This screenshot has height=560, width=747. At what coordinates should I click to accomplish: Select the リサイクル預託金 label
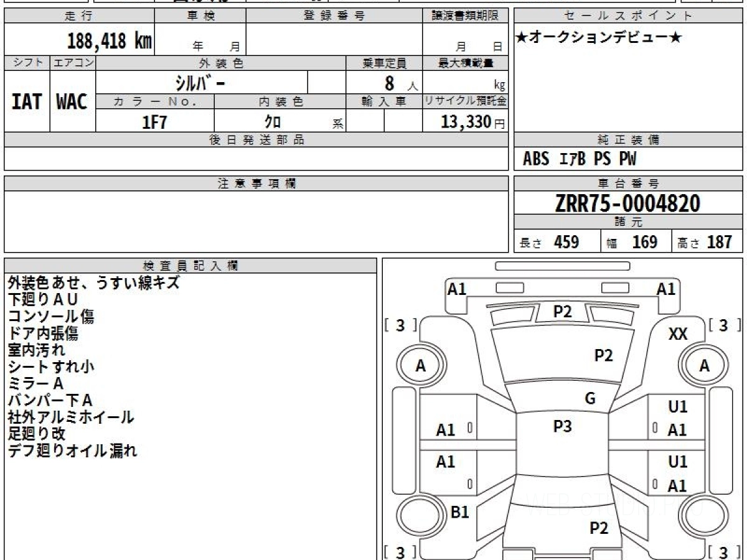465,101
